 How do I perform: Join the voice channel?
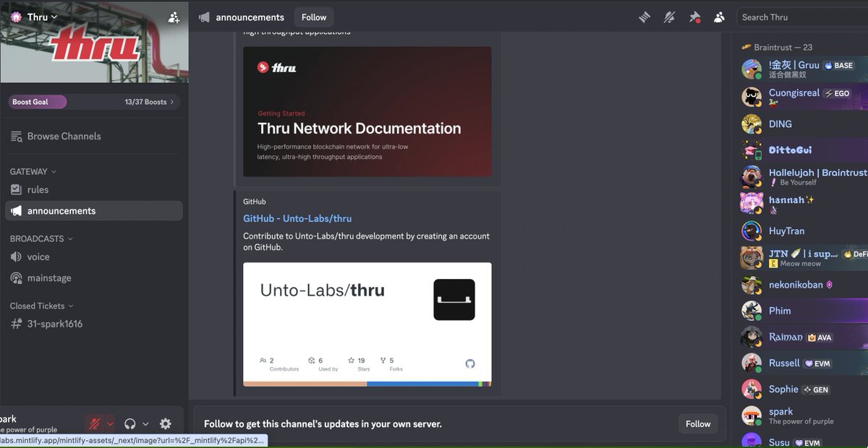tap(94, 257)
